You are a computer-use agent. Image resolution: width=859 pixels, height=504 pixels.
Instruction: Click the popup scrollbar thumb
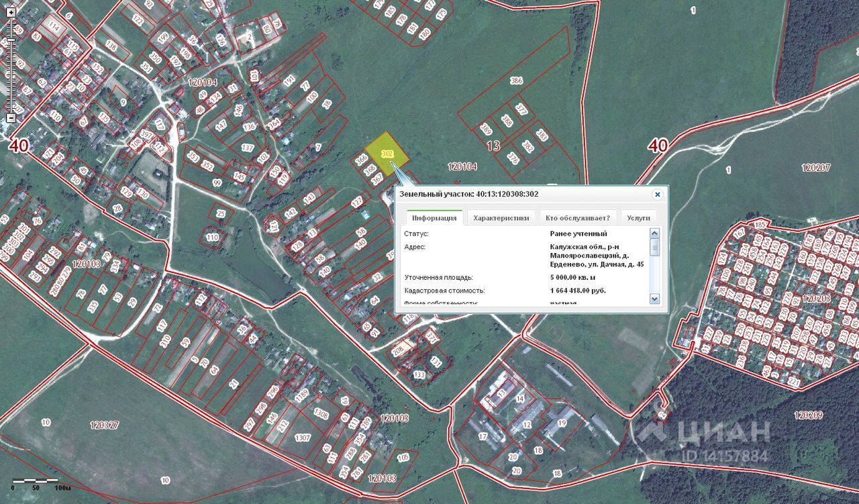[x=655, y=247]
